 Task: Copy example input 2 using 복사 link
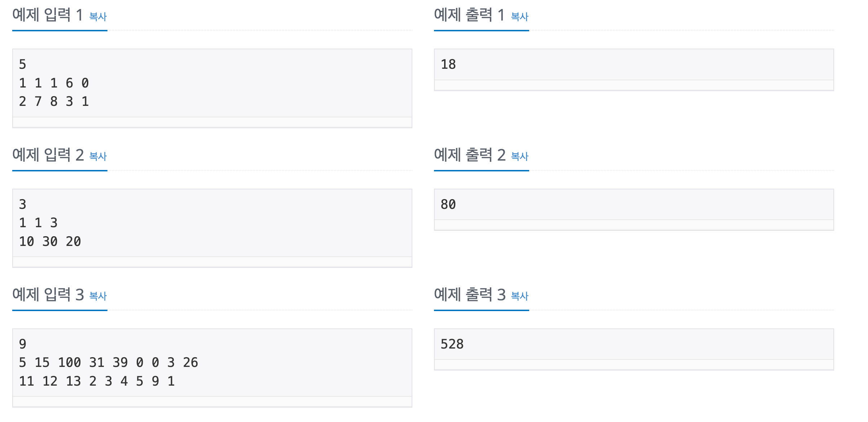(98, 156)
